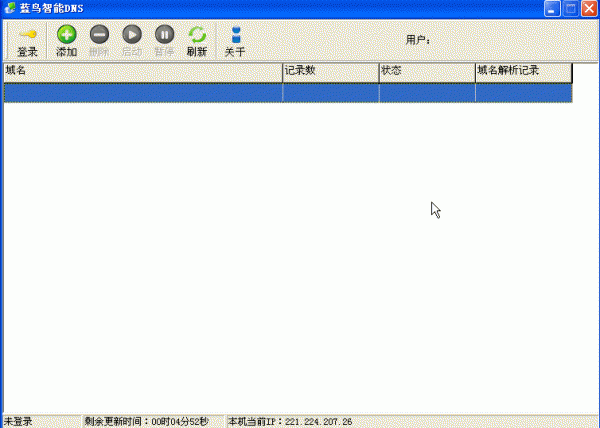Click the 记录数 column header

click(x=331, y=73)
